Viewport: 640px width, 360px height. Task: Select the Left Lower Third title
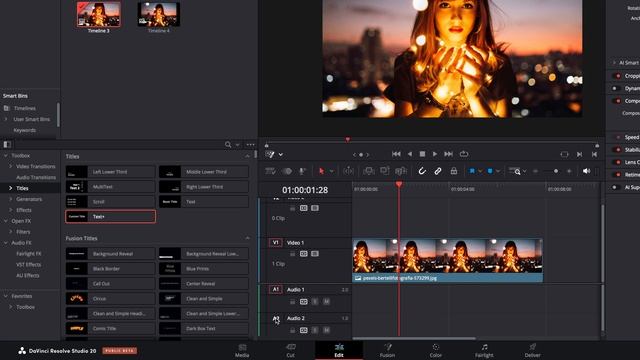(110, 172)
